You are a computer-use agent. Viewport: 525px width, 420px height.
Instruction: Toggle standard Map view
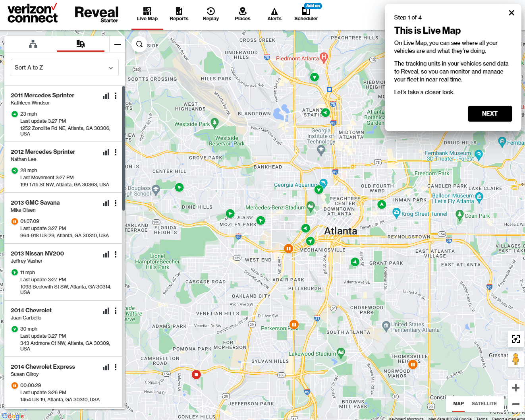[x=458, y=403]
